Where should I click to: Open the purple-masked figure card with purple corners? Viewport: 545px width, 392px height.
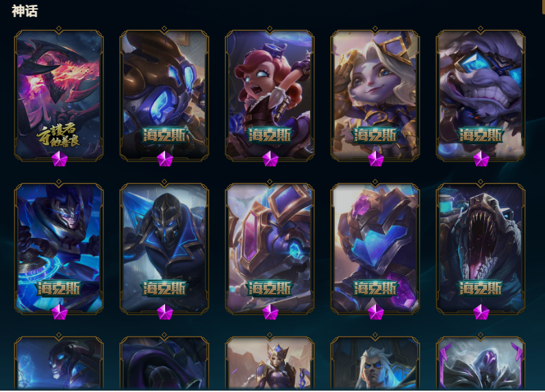click(481, 361)
